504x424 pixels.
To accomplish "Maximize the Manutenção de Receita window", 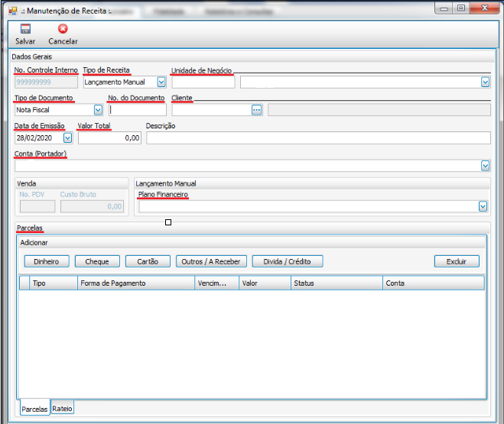I will click(461, 8).
